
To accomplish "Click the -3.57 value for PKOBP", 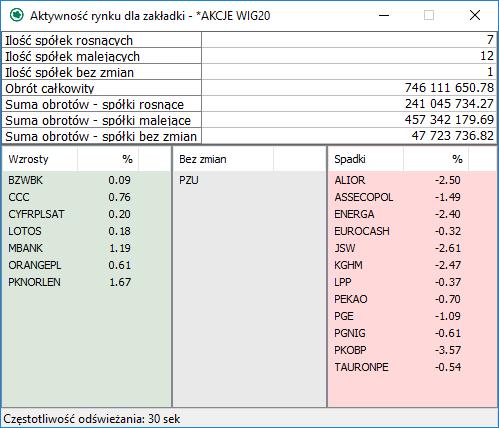I will point(448,350).
